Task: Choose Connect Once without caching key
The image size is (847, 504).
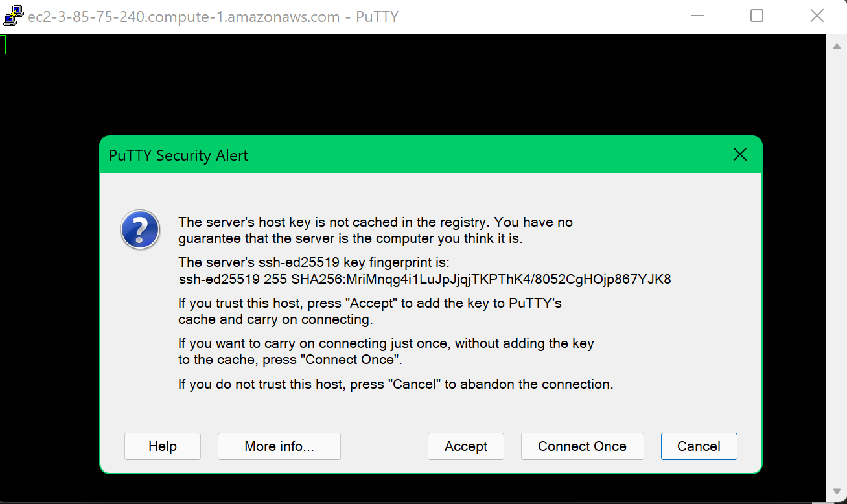Action: (583, 446)
